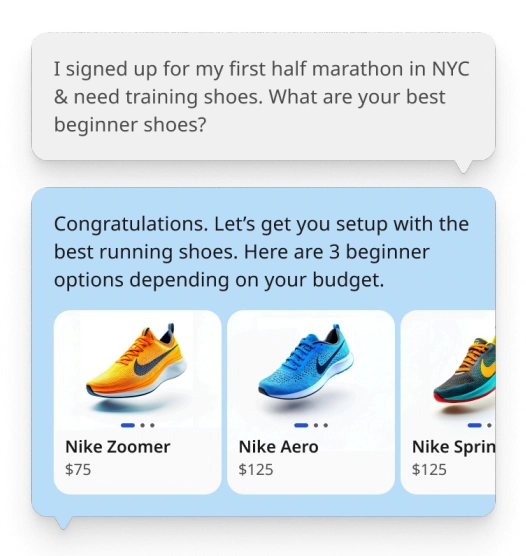Select the Congratulations reply text
This screenshot has height=556, width=526.
tap(261, 252)
